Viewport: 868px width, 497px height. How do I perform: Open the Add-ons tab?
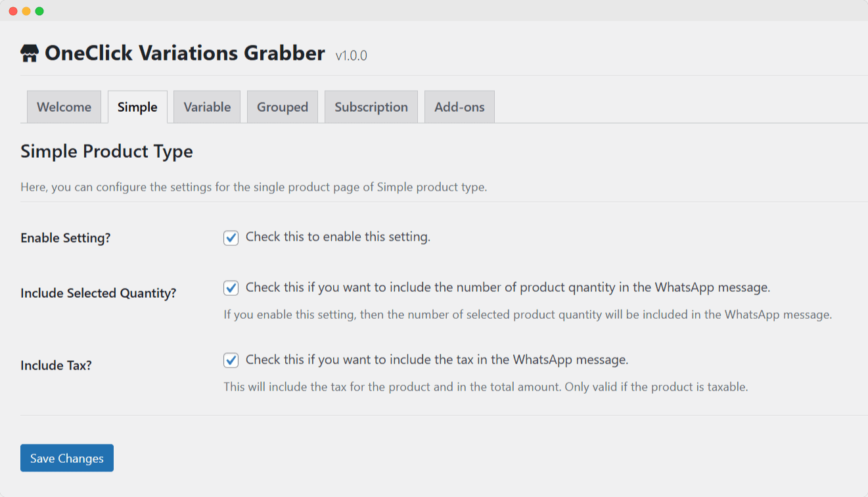tap(459, 106)
